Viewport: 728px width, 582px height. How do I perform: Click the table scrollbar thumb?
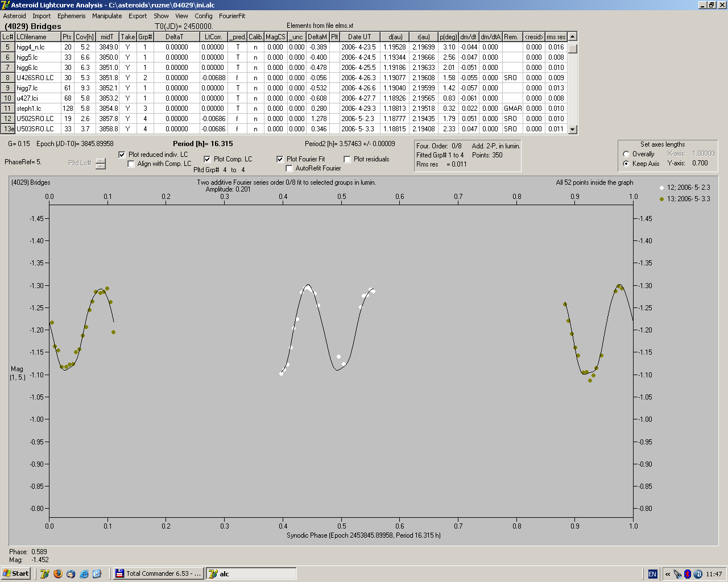(x=573, y=48)
